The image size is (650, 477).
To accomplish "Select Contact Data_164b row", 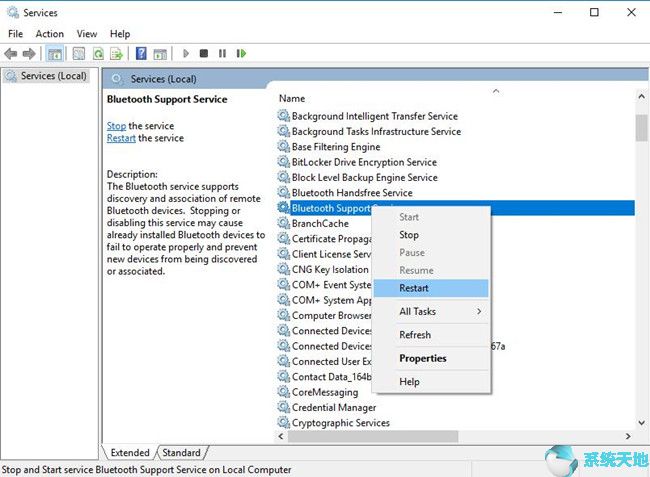I will 324,376.
